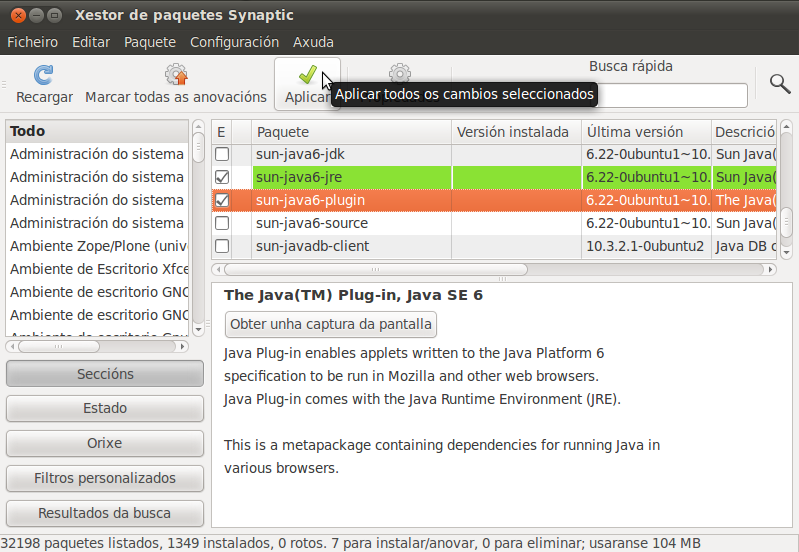
Task: Click the sections list horizontal scrollbar thumb
Action: click(59, 347)
